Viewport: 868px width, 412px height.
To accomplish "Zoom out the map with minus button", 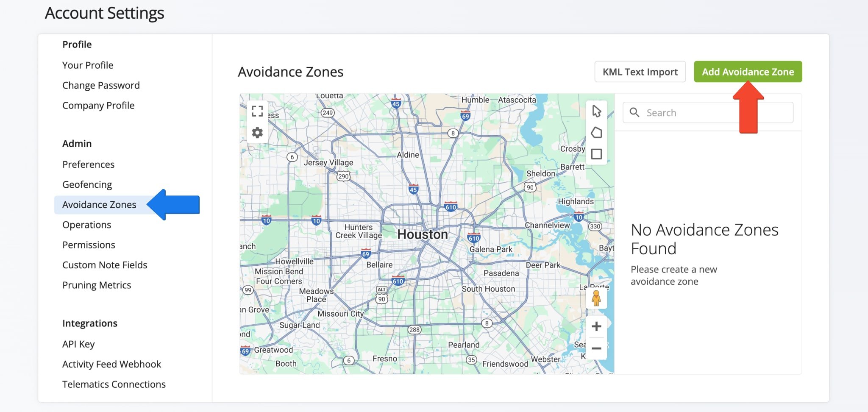I will (x=596, y=348).
